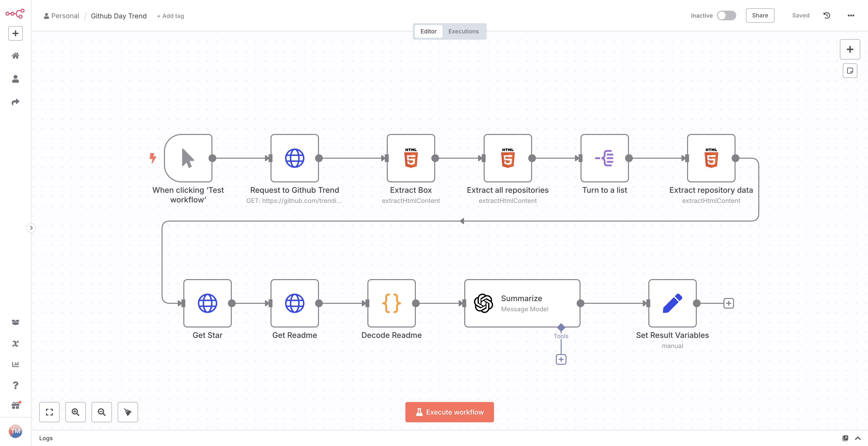Viewport: 868px width, 446px height.
Task: Open Home in the sidebar
Action: (15, 56)
